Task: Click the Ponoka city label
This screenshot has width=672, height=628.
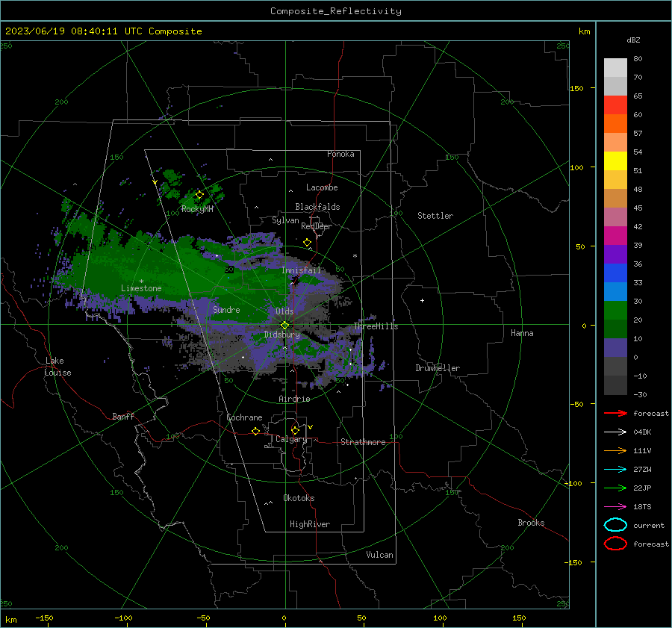Action: tap(340, 154)
